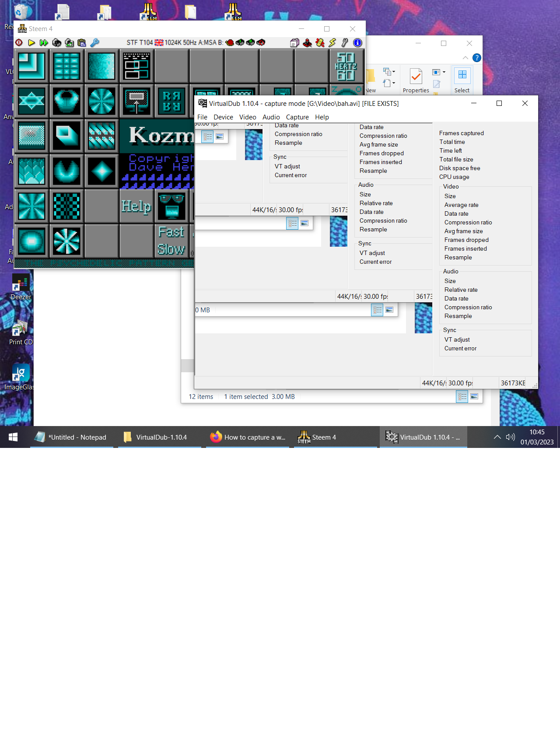Image resolution: width=560 pixels, height=741 pixels.
Task: Click the 36173KB status bar field in VirtualDub
Action: [513, 383]
